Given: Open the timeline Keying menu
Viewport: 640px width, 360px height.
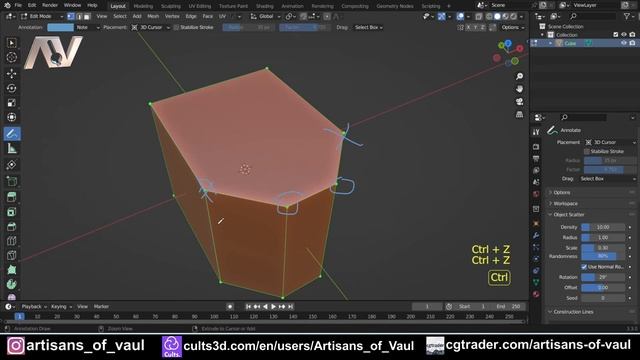Looking at the screenshot, I should point(61,307).
